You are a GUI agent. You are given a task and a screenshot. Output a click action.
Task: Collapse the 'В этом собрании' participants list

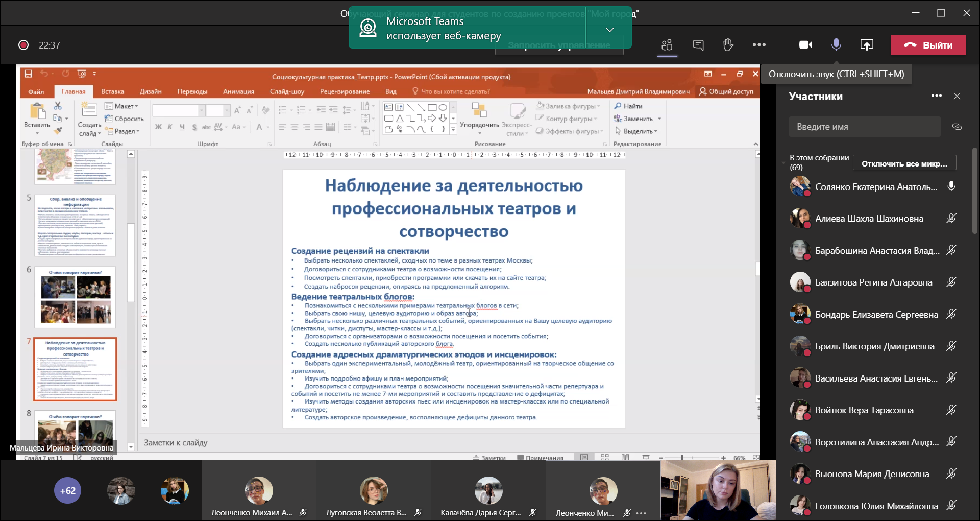pyautogui.click(x=783, y=163)
